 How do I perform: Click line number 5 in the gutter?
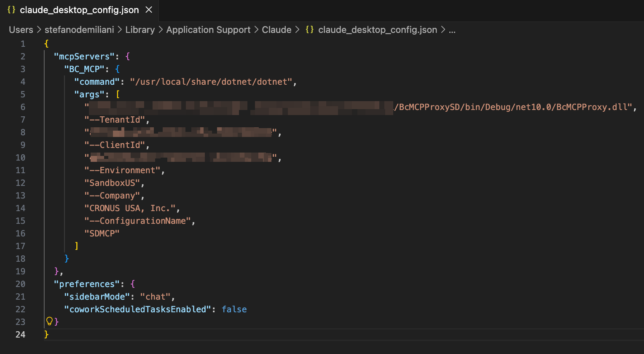click(22, 94)
